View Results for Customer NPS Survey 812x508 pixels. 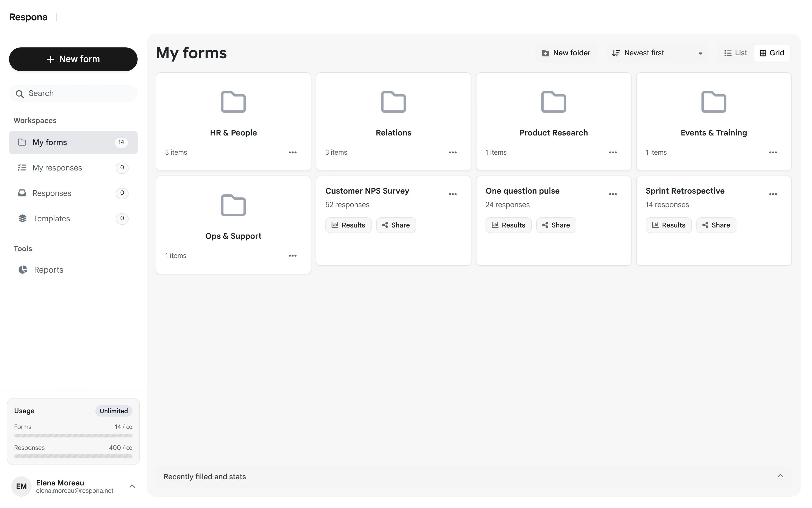(x=348, y=225)
